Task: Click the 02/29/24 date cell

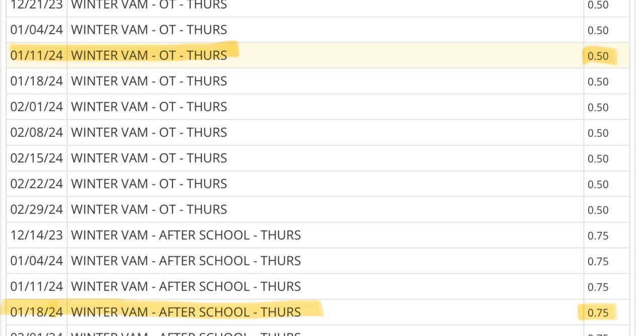Action: (x=36, y=210)
